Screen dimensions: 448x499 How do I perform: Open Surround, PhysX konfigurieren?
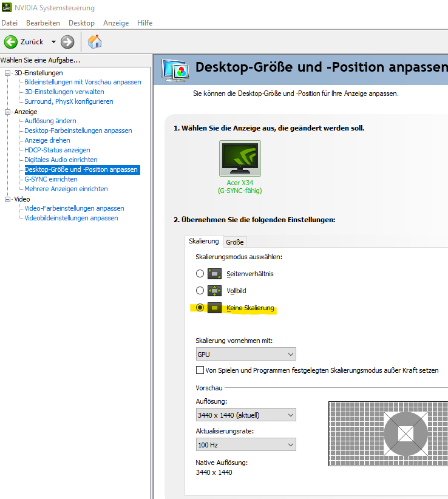coord(69,101)
